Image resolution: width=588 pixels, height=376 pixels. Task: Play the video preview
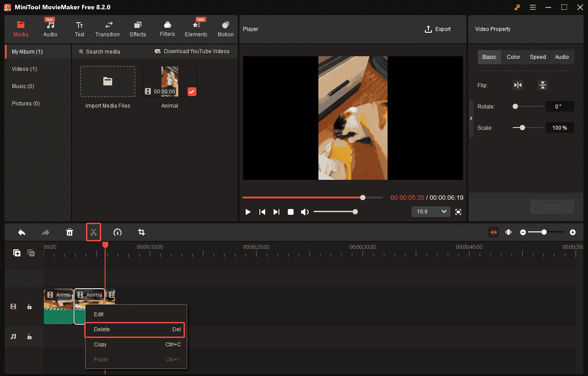(x=248, y=212)
